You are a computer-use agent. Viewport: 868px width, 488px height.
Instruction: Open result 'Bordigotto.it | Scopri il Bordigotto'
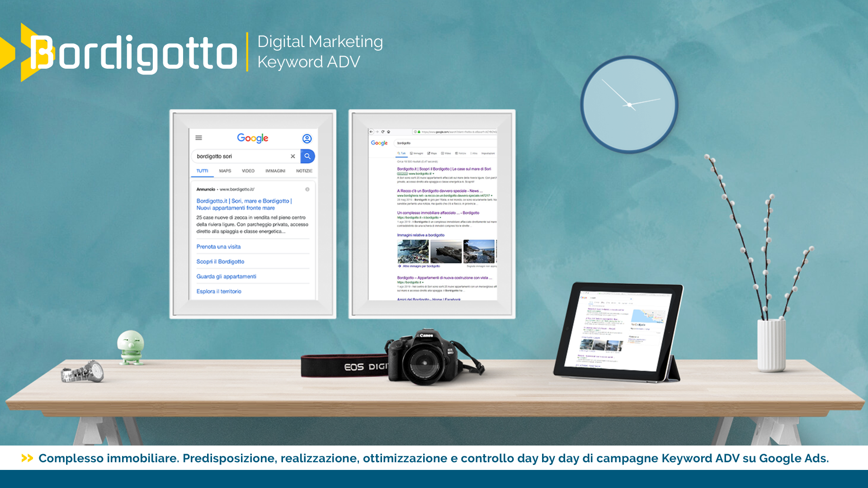[444, 169]
